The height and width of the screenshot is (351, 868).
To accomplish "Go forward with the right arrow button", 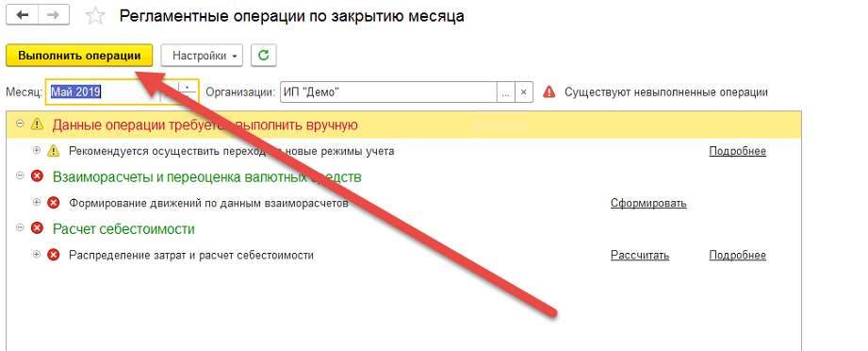I will coord(54,16).
